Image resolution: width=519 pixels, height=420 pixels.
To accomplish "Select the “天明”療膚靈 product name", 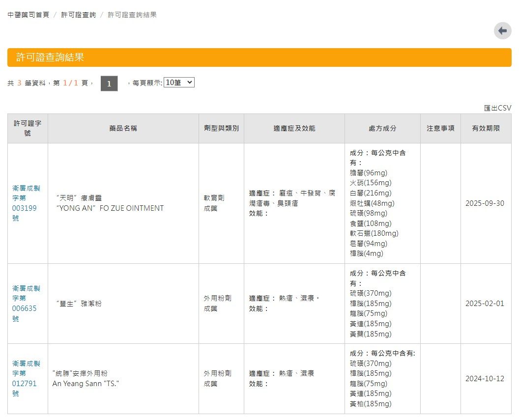I will click(x=79, y=198).
